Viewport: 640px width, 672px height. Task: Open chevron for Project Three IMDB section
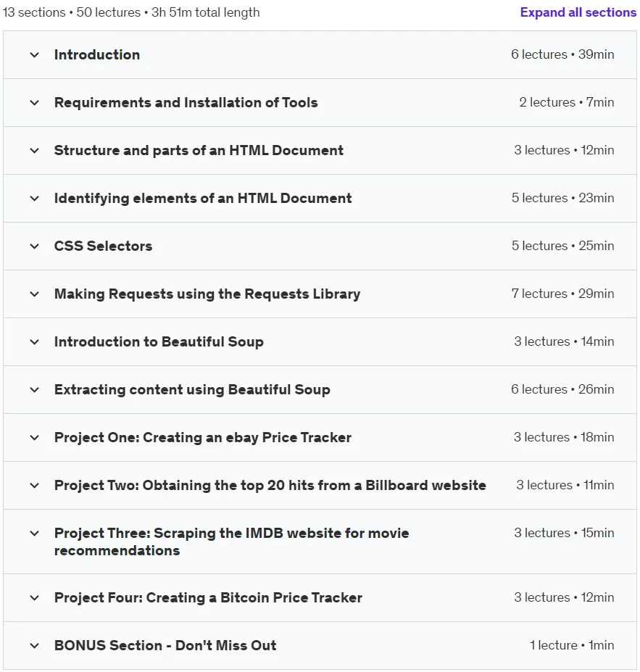tap(35, 534)
